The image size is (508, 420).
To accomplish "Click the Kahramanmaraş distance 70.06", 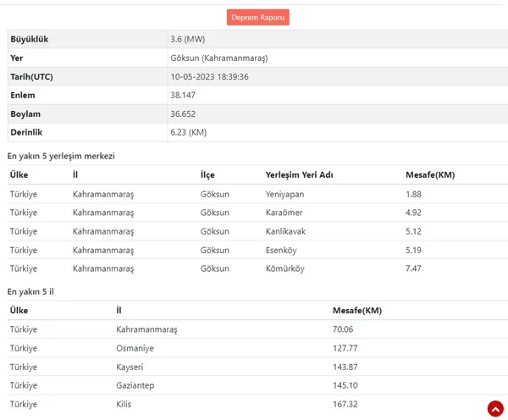I will pyautogui.click(x=343, y=329).
